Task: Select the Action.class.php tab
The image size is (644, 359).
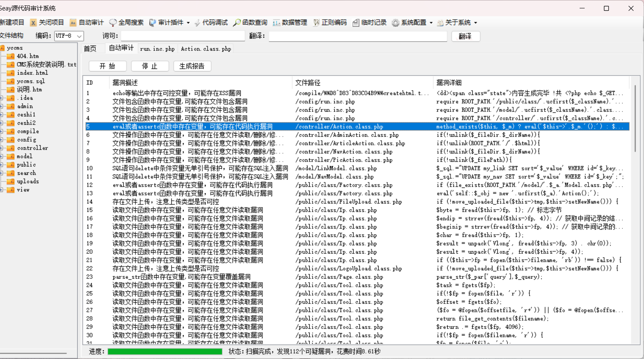Action: point(206,48)
